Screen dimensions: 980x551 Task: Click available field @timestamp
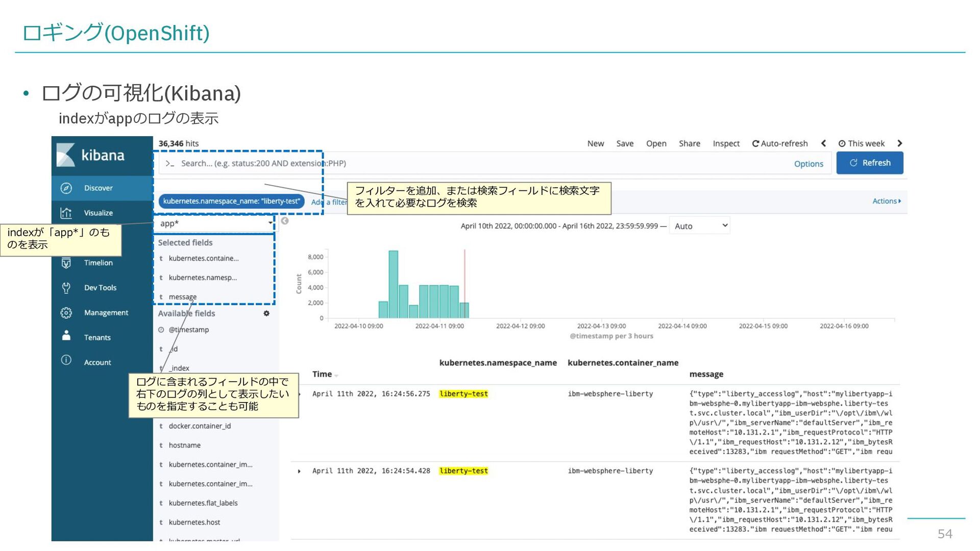pos(189,330)
